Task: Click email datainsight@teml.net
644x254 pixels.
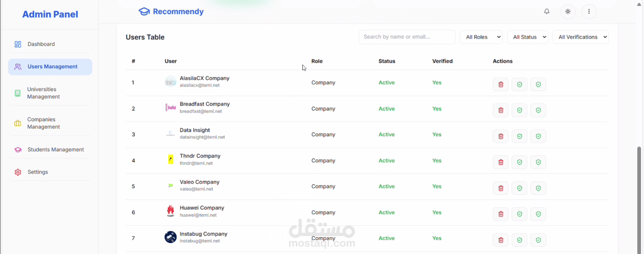Action: pyautogui.click(x=202, y=137)
